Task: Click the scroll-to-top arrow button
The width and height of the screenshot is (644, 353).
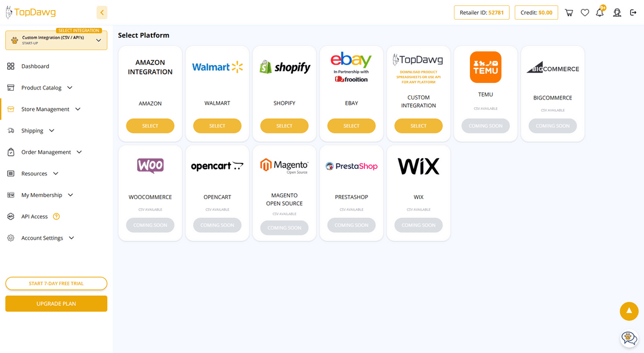Action: (x=629, y=311)
